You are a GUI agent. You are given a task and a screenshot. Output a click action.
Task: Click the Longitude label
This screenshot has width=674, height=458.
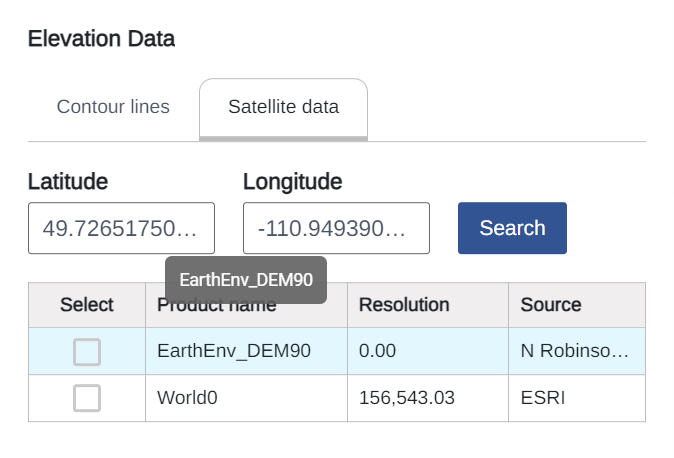click(x=293, y=181)
